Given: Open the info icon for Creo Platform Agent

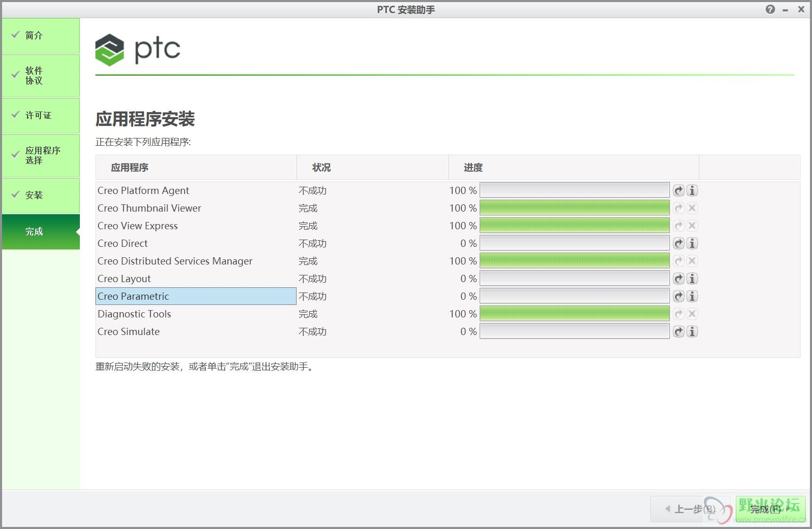Looking at the screenshot, I should [x=692, y=190].
